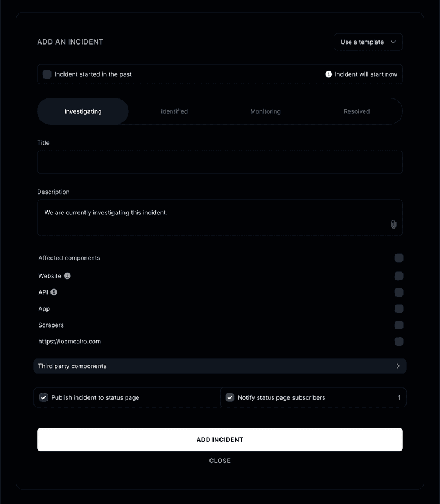Click inside the Title input field

point(220,162)
